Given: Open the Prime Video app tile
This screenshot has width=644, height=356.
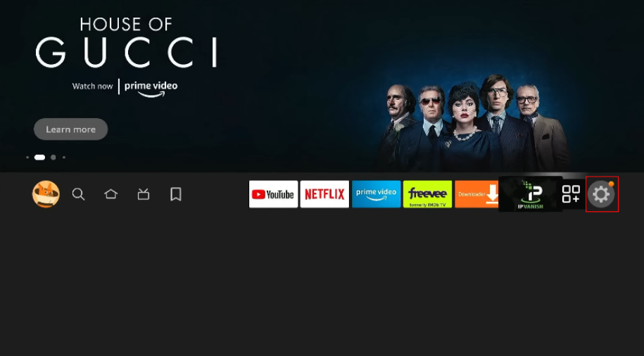Looking at the screenshot, I should pos(377,193).
